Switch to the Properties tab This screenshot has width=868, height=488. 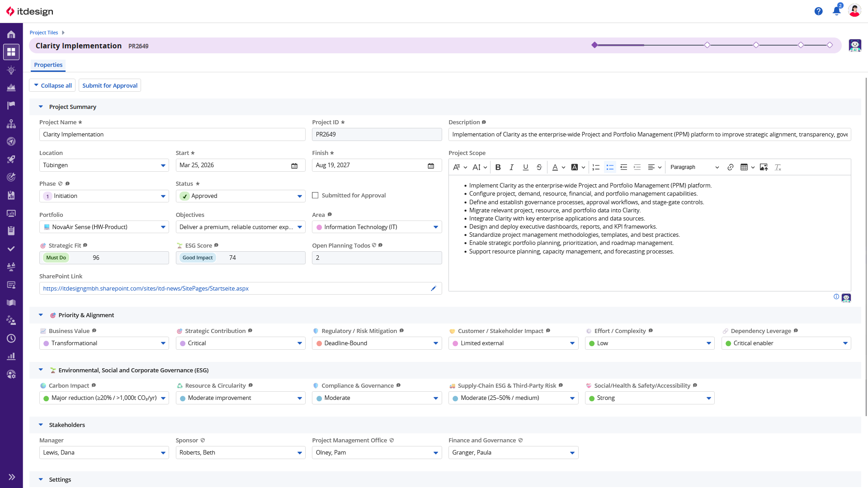(48, 65)
